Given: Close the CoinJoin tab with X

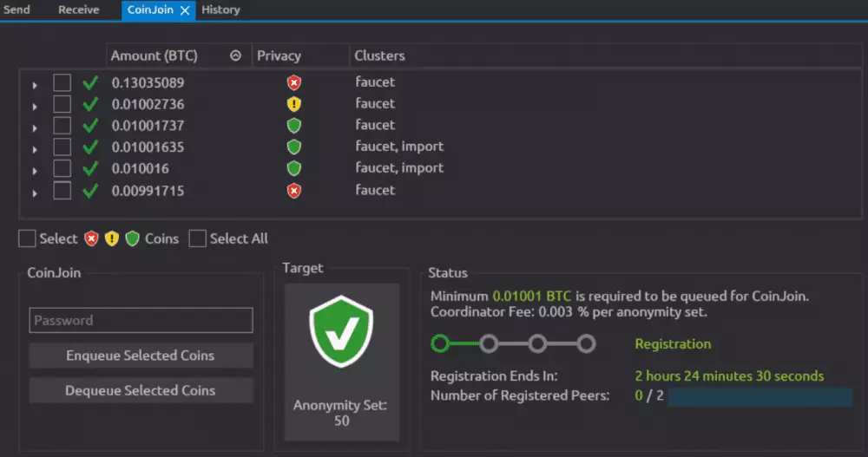Looking at the screenshot, I should coord(185,10).
